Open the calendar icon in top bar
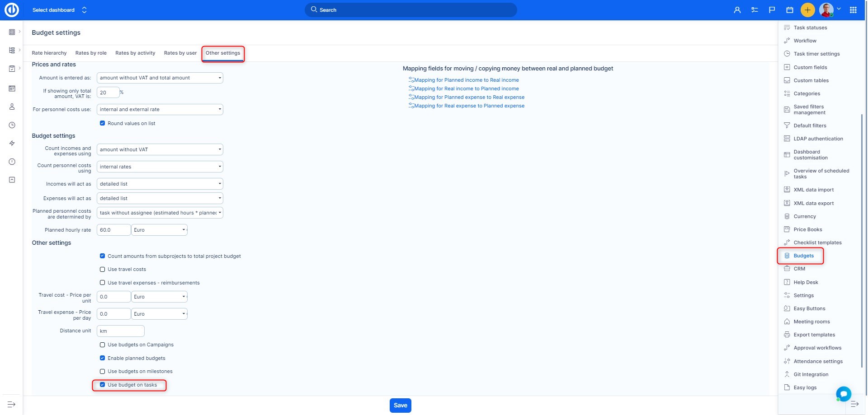868x415 pixels. 790,10
